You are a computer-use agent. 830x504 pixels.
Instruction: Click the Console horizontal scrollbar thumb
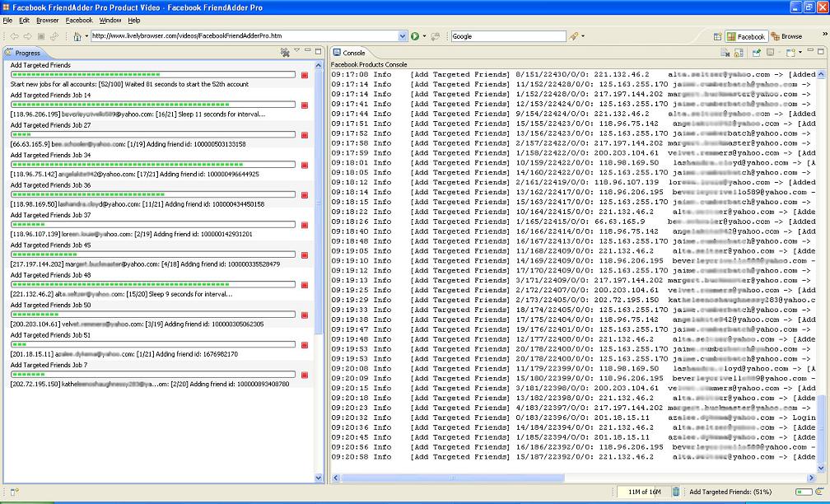coord(453,478)
